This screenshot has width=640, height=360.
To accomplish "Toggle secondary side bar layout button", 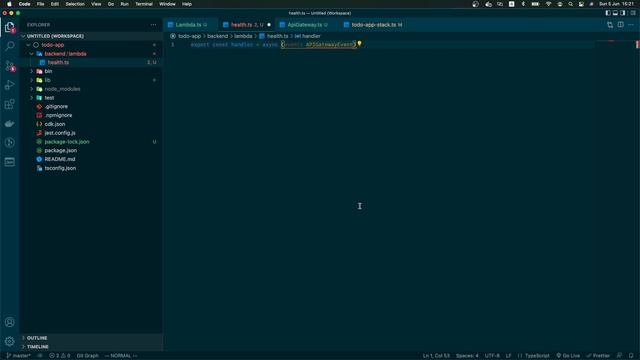I will pyautogui.click(x=622, y=13).
